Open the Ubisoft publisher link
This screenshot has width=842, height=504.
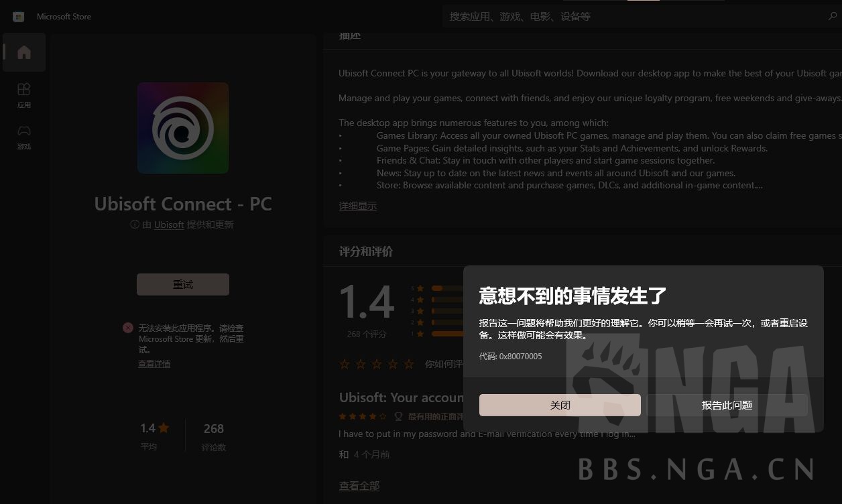tap(169, 225)
